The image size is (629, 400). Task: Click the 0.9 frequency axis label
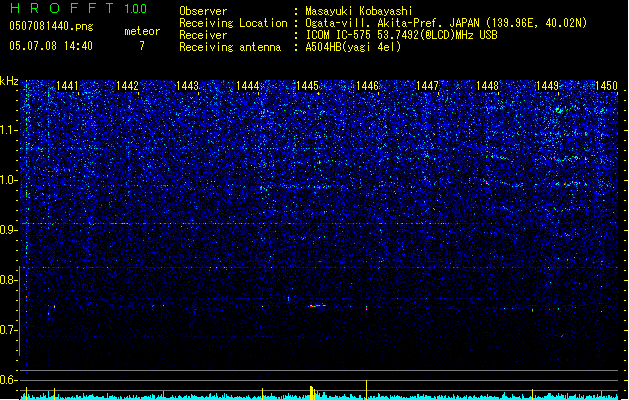pos(9,230)
